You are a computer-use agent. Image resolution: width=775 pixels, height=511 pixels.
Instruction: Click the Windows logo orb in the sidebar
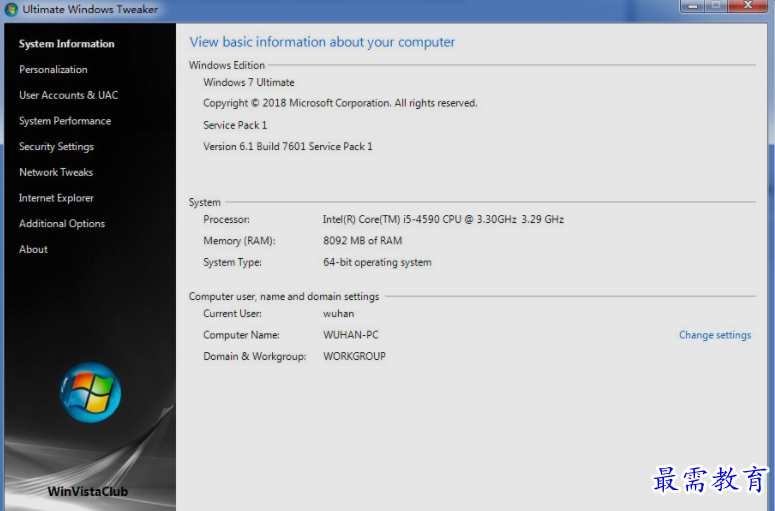[x=90, y=392]
